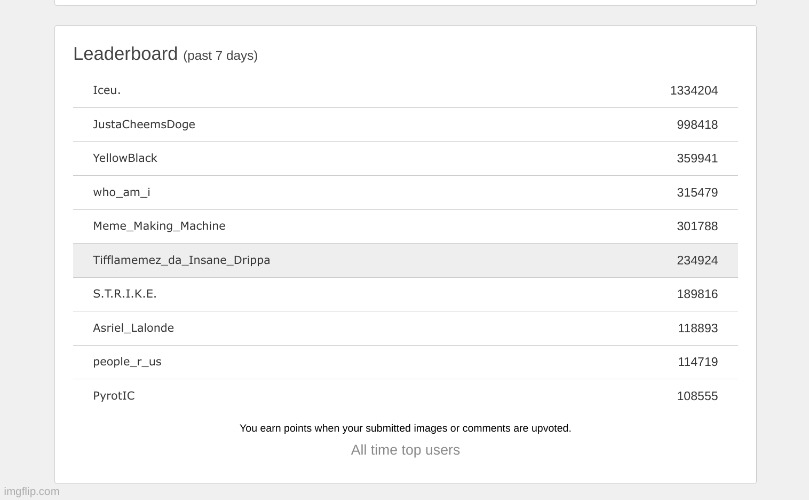Click Tifflamemez_da_Insane_Drippa username
The width and height of the screenshot is (809, 500).
click(181, 261)
